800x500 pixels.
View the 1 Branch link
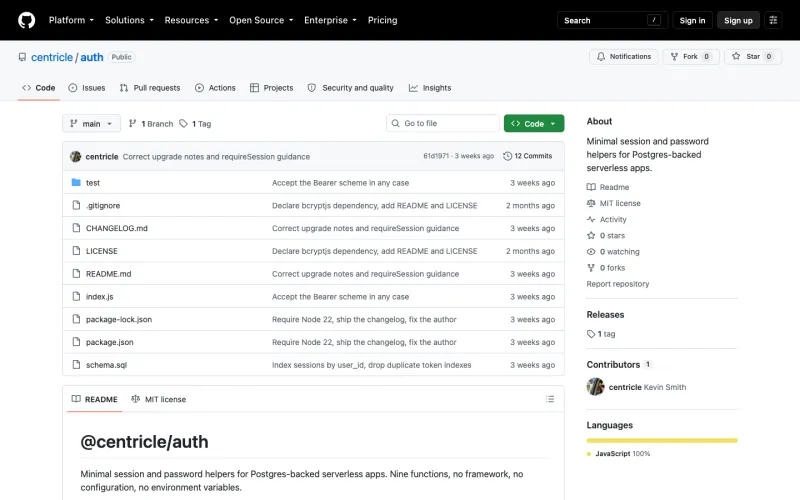(x=151, y=123)
